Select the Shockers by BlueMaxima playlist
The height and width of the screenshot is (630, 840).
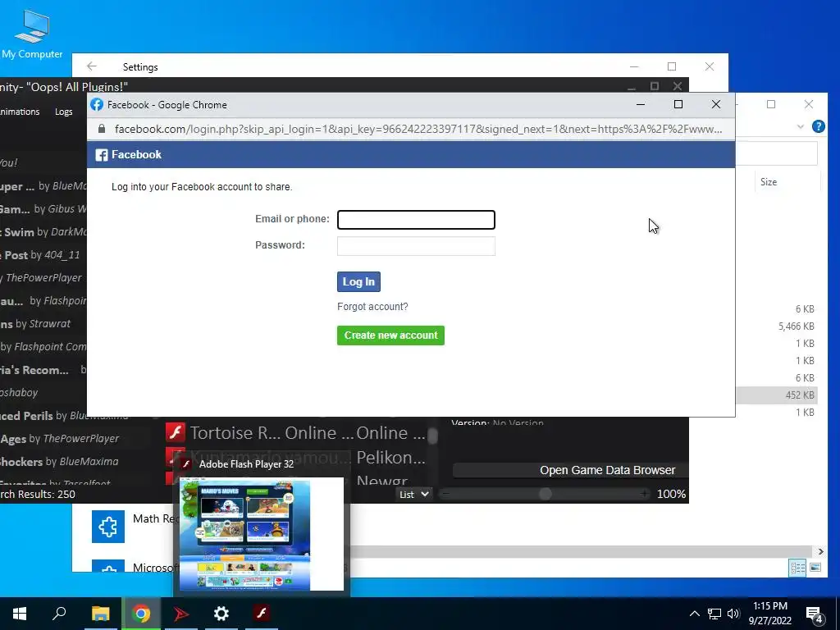[x=59, y=461]
